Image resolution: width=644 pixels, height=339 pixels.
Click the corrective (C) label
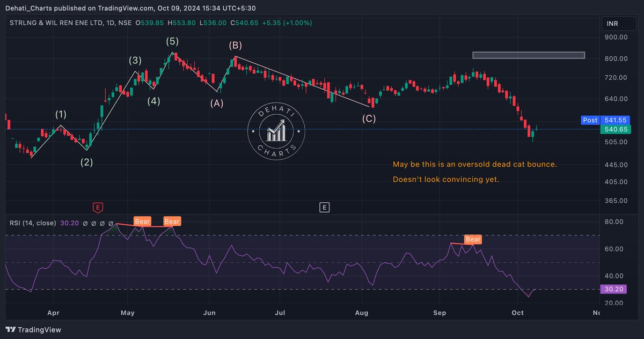click(369, 119)
